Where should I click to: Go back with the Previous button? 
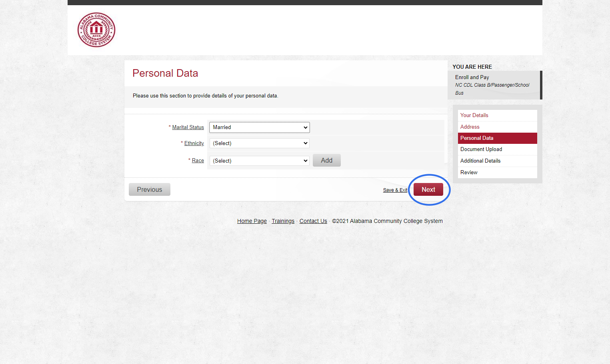[150, 189]
